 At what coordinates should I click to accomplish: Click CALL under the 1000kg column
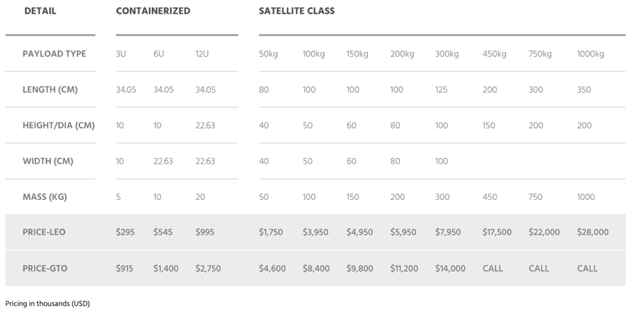(587, 269)
